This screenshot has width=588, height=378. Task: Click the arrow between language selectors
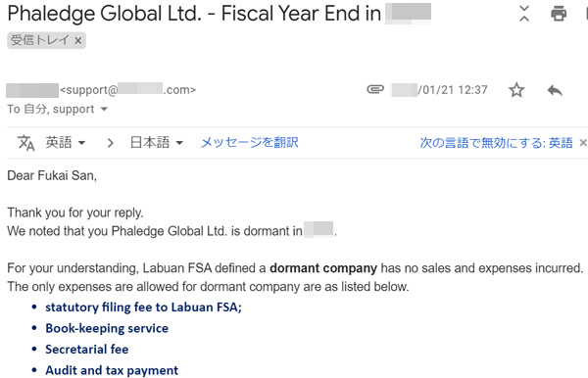coord(110,143)
